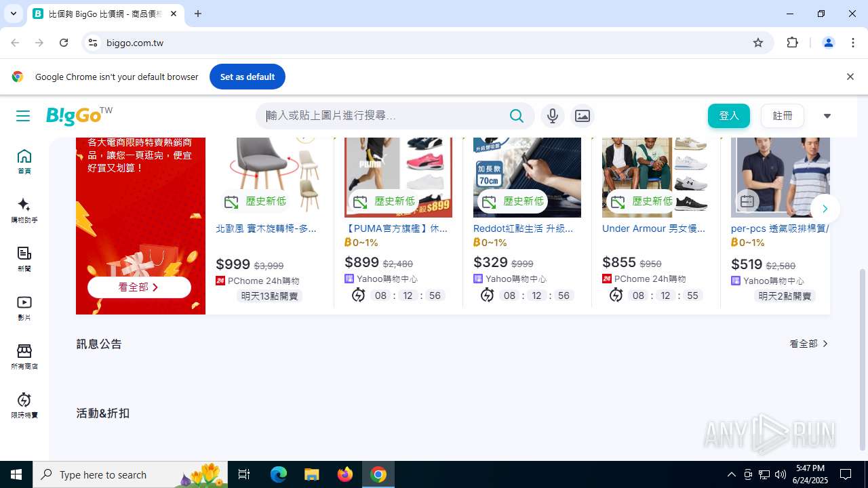Click the 訊息公告 heading

coord(99,344)
